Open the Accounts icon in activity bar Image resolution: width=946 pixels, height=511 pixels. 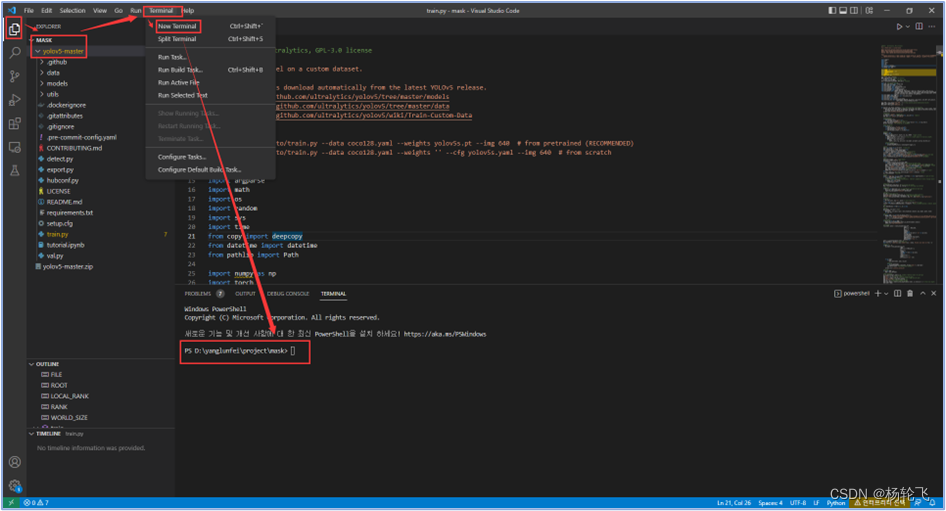click(14, 462)
